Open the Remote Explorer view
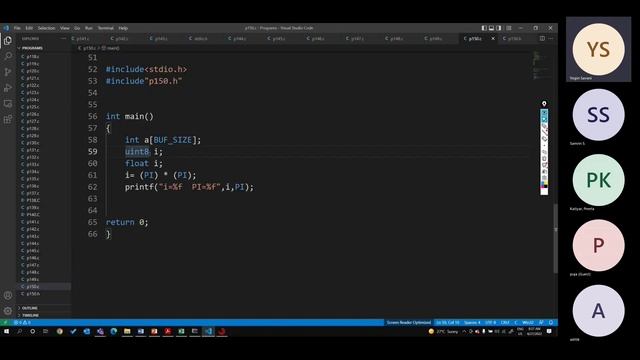 tap(8, 104)
